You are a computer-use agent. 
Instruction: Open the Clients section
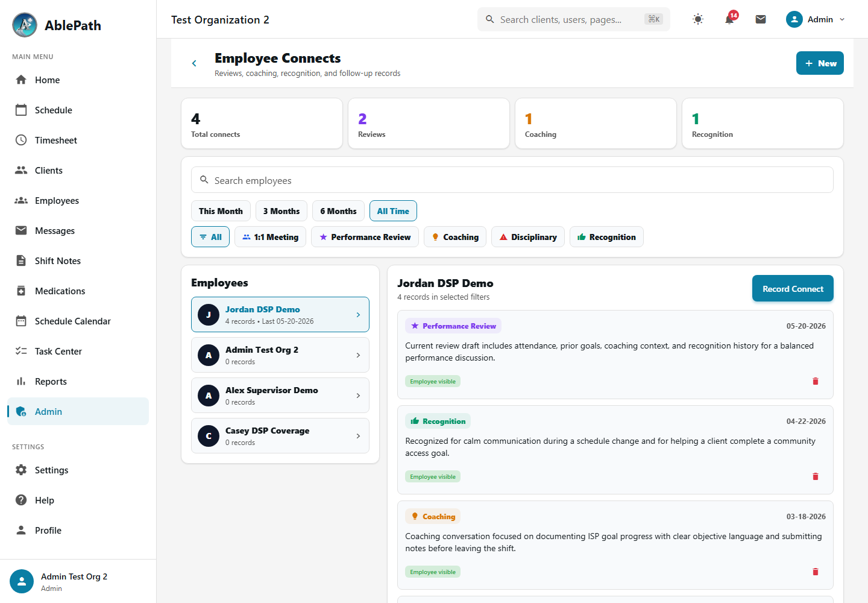(x=78, y=170)
